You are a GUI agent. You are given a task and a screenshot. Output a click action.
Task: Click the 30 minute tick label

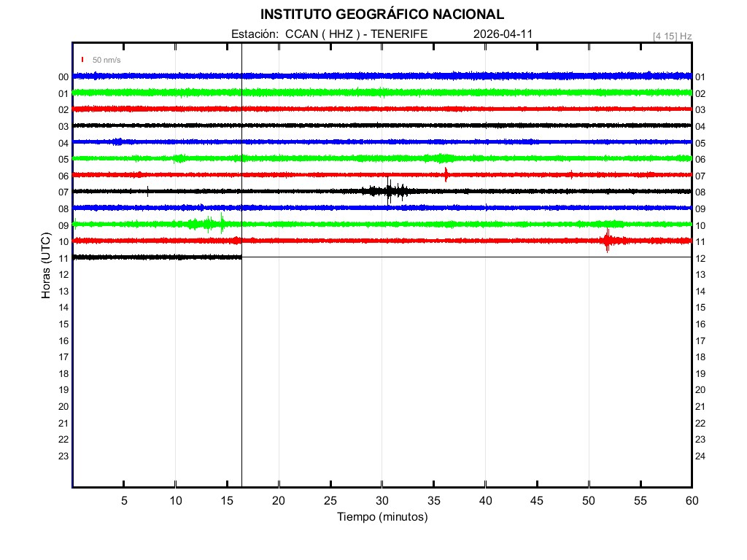[382, 500]
